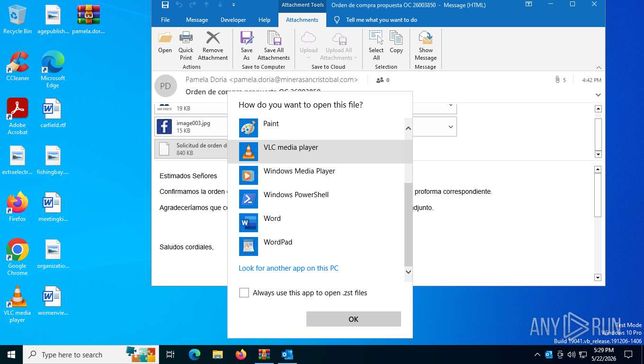Select carfield.rtf file on desktop
This screenshot has height=364, width=644.
(53, 113)
